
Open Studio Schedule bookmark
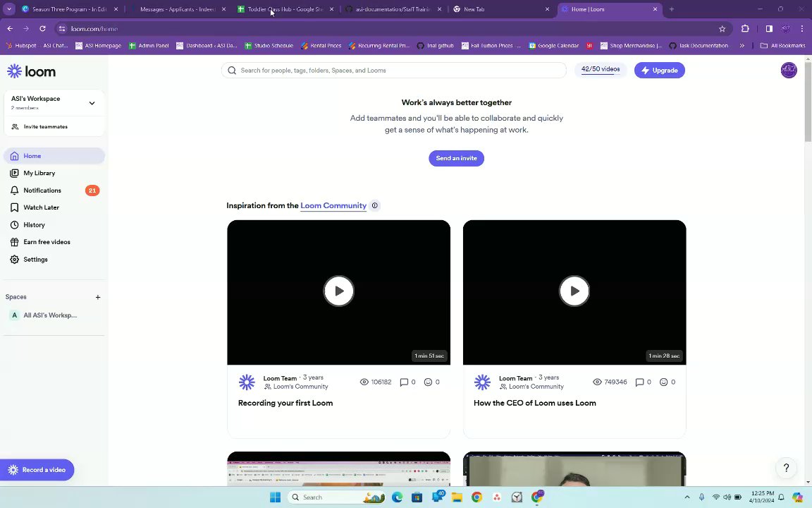(x=269, y=46)
